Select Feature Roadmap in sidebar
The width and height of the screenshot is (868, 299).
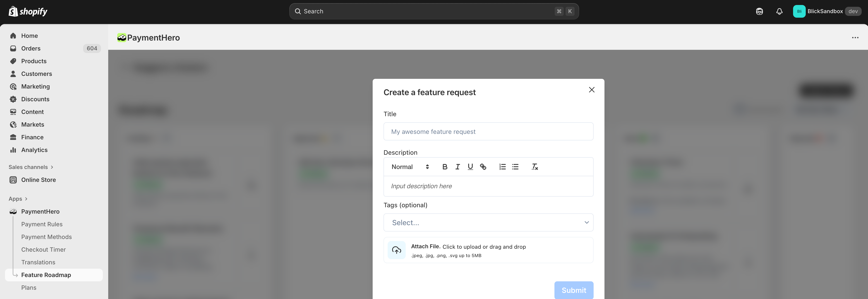(54, 275)
